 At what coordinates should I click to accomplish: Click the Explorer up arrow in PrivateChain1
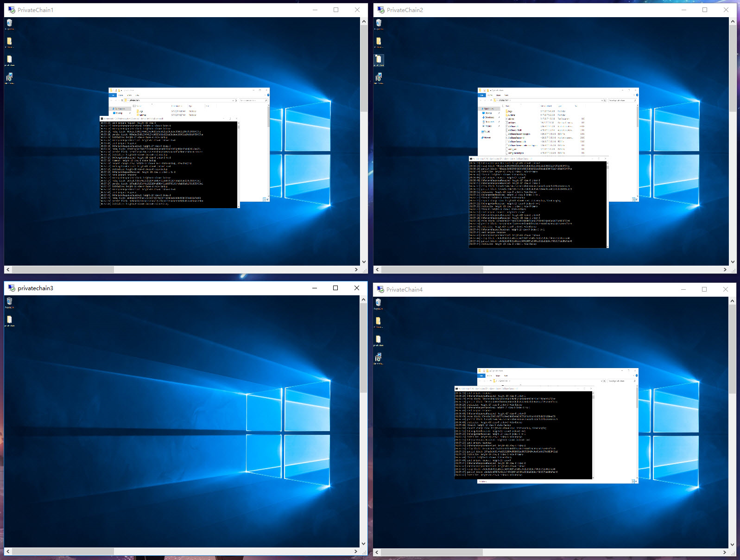point(122,100)
